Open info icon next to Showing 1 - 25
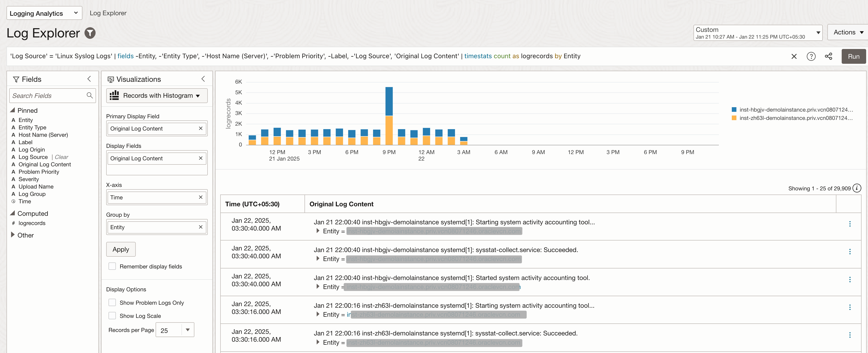The width and height of the screenshot is (868, 353). [x=856, y=188]
